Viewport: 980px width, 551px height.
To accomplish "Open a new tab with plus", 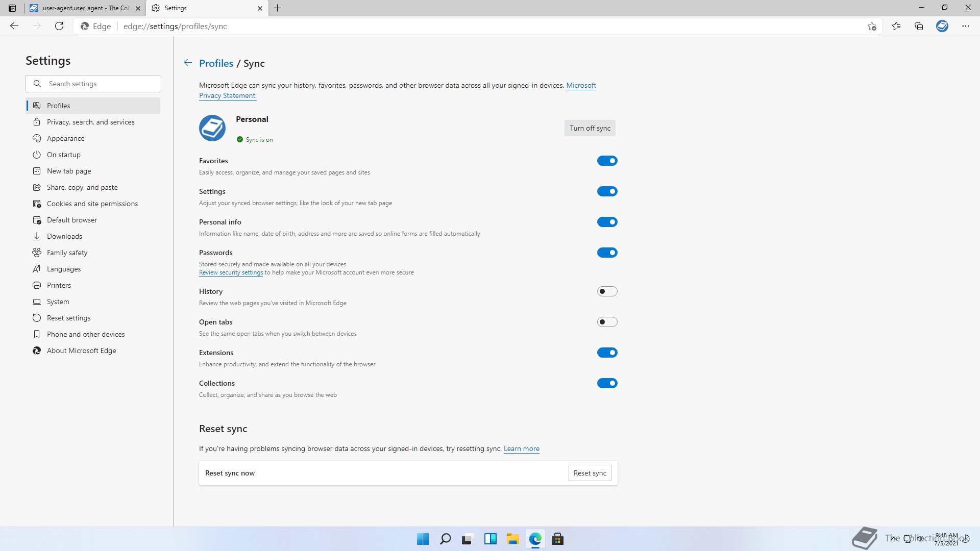I will [x=277, y=8].
